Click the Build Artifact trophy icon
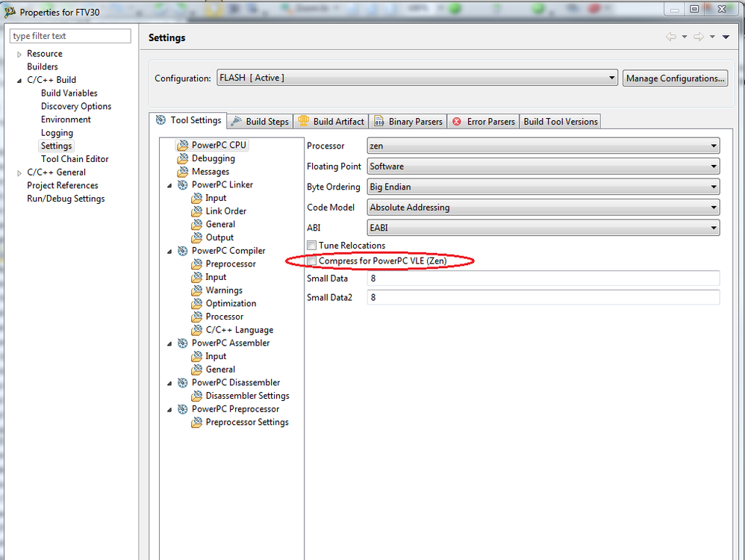The height and width of the screenshot is (560, 745). pyautogui.click(x=303, y=121)
